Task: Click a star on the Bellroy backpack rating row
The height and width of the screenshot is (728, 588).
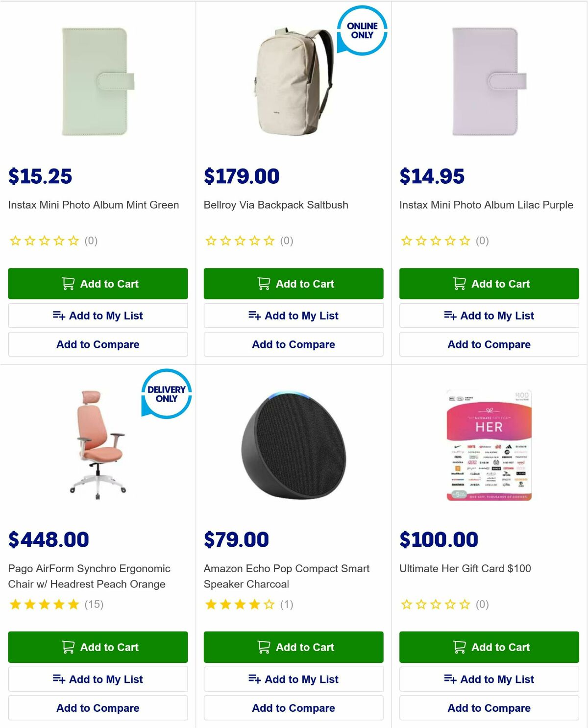Action: (x=240, y=241)
